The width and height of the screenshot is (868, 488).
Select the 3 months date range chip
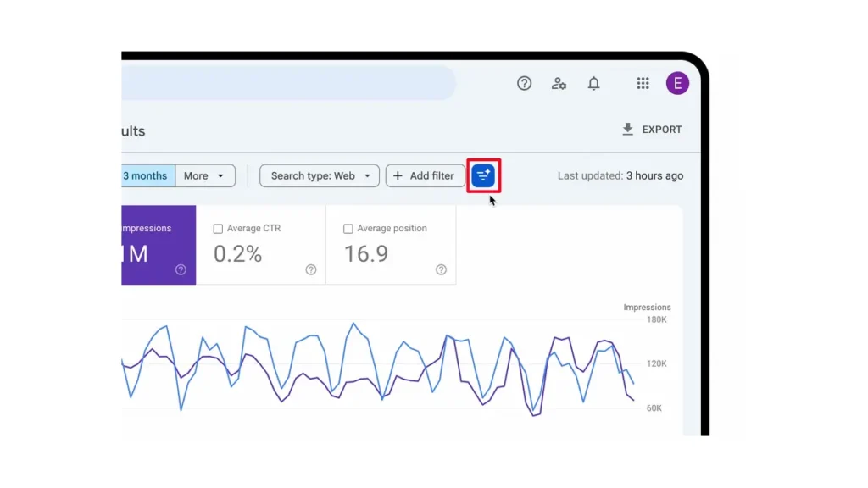(147, 176)
